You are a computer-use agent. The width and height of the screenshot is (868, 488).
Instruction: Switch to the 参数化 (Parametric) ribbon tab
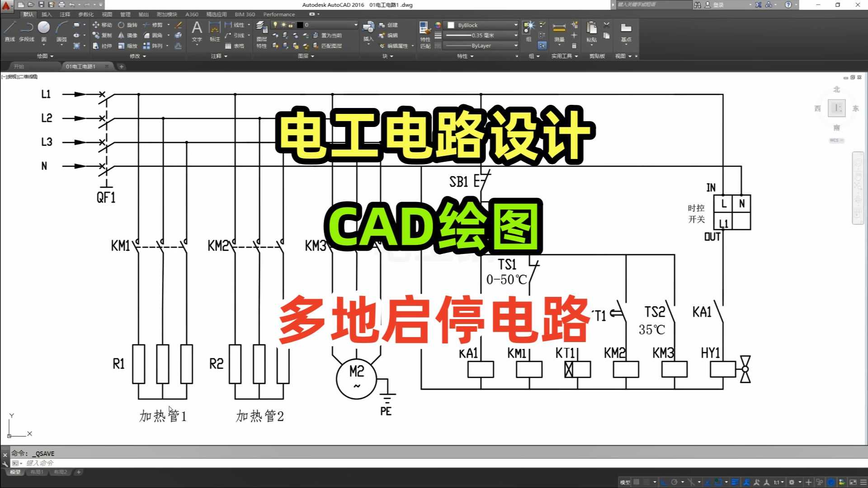tap(86, 14)
